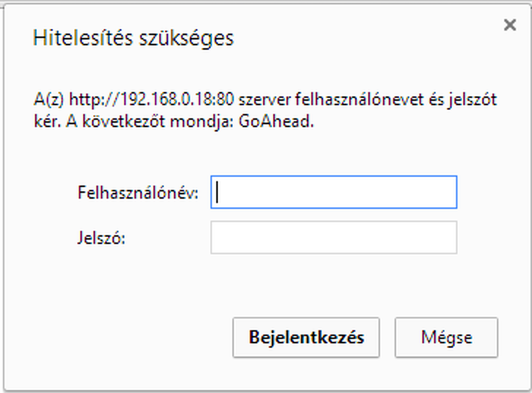Activate the empty password textbox
Screen dimensions: 532x393
[334, 237]
